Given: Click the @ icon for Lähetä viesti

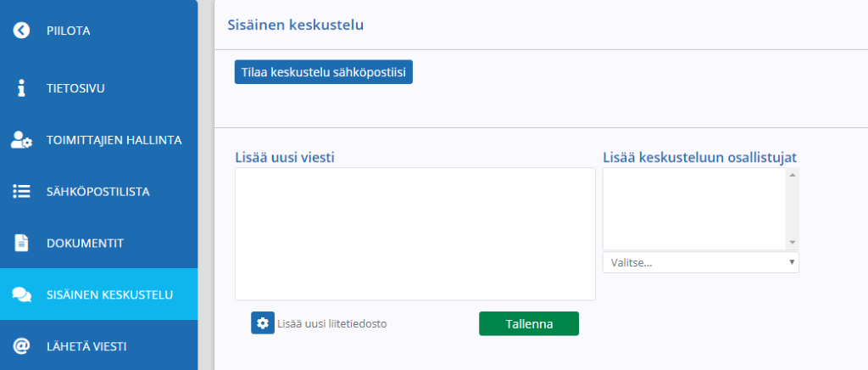Looking at the screenshot, I should tap(21, 346).
